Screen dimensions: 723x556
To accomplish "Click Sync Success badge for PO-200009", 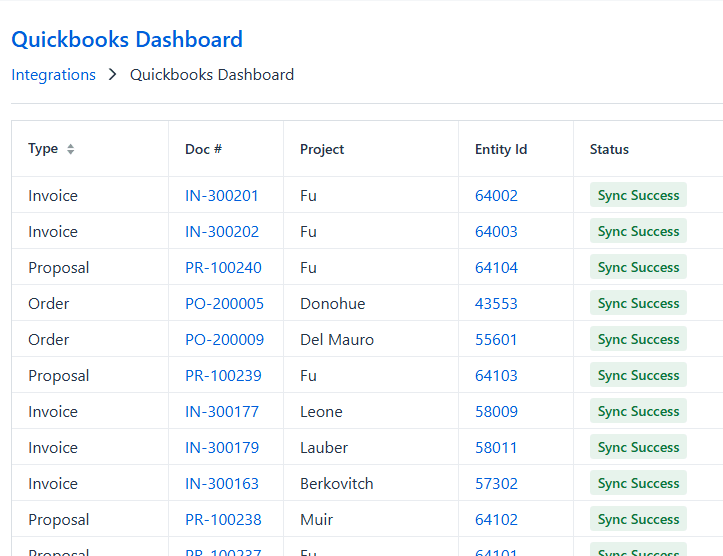I will click(x=638, y=339).
